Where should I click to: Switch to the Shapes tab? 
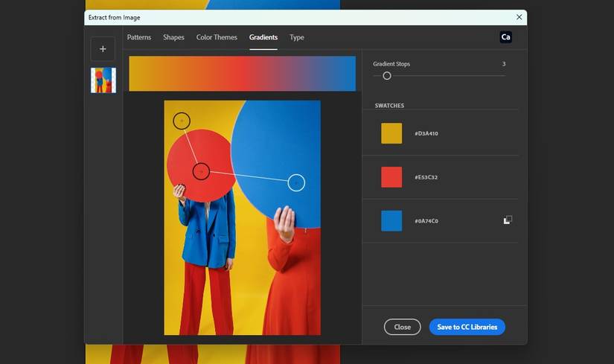click(173, 37)
